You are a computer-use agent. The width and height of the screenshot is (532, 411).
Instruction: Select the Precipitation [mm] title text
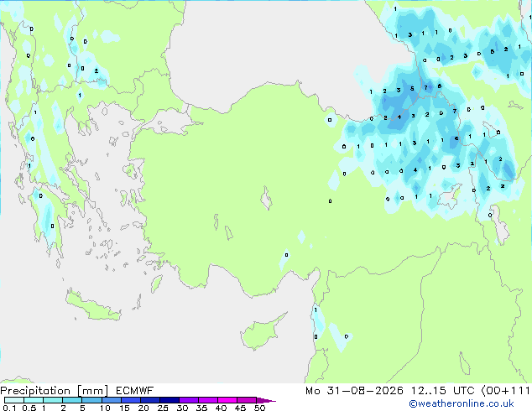[55, 391]
